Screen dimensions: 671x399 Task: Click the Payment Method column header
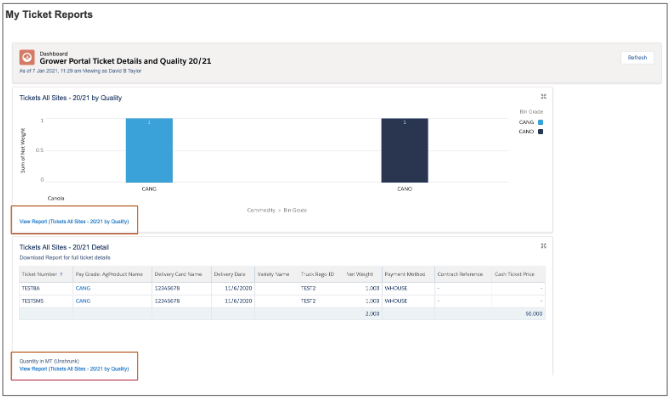[405, 274]
